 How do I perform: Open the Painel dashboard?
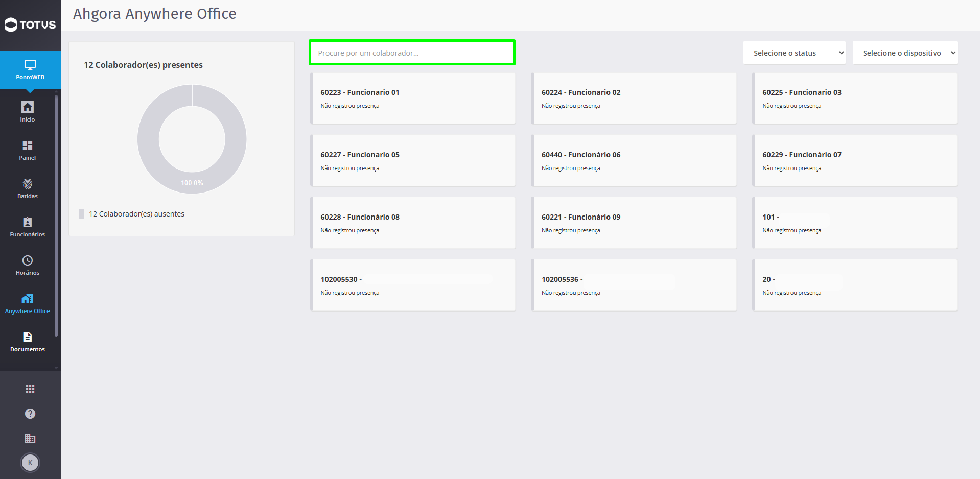(x=28, y=150)
